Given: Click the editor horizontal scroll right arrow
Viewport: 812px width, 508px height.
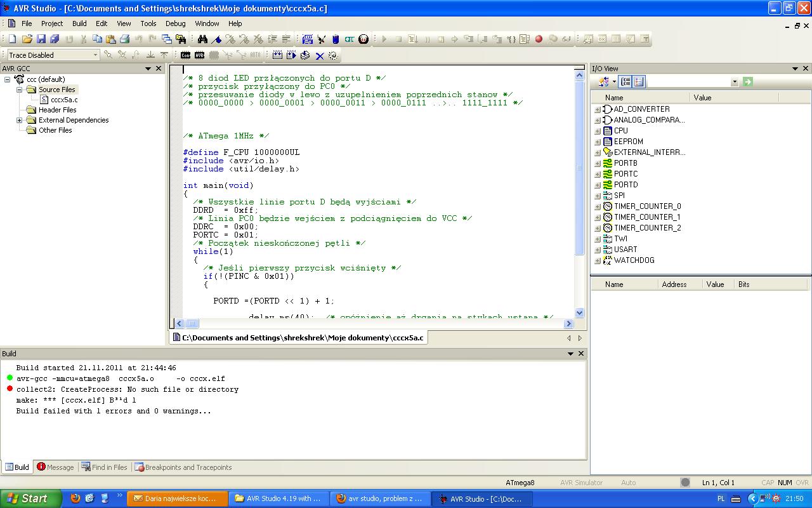Looking at the screenshot, I should click(568, 323).
